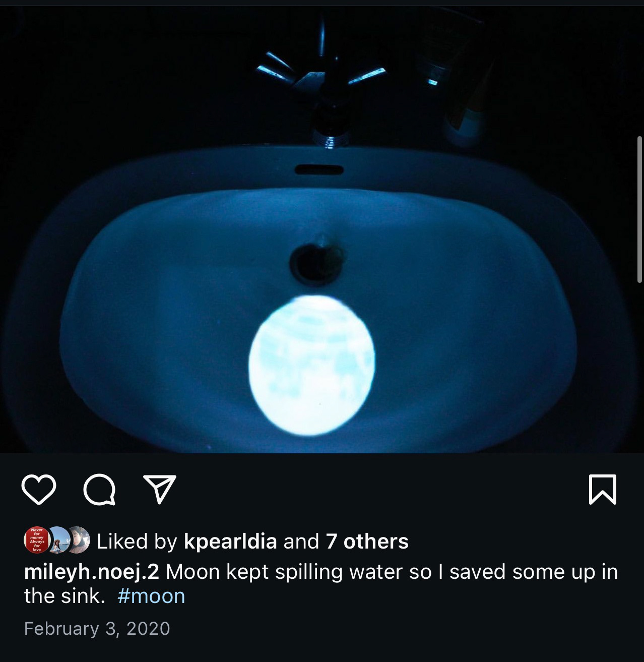The image size is (644, 662).
Task: Open the third liker's profile avatar
Action: [78, 540]
